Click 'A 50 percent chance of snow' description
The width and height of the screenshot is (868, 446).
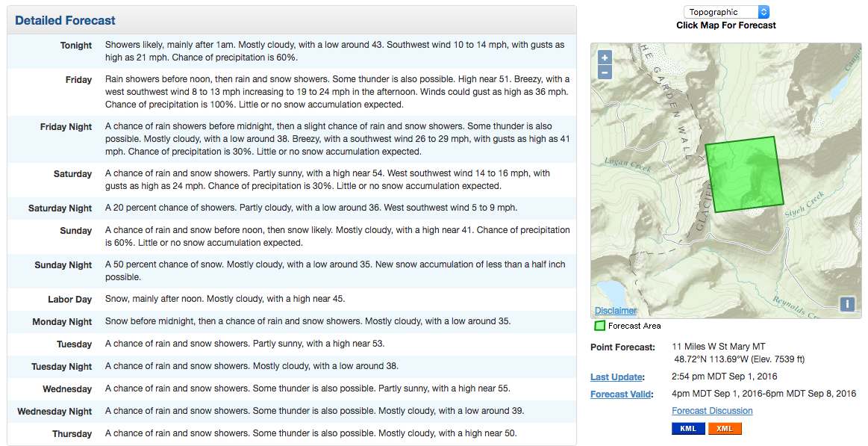click(x=335, y=270)
